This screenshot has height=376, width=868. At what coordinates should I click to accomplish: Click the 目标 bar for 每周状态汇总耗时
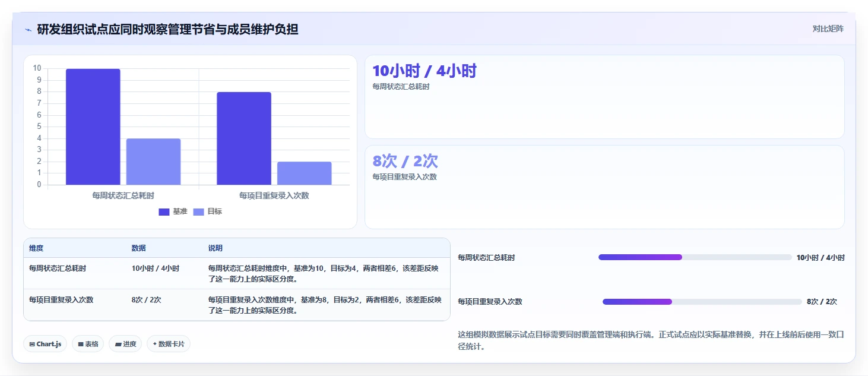(153, 162)
